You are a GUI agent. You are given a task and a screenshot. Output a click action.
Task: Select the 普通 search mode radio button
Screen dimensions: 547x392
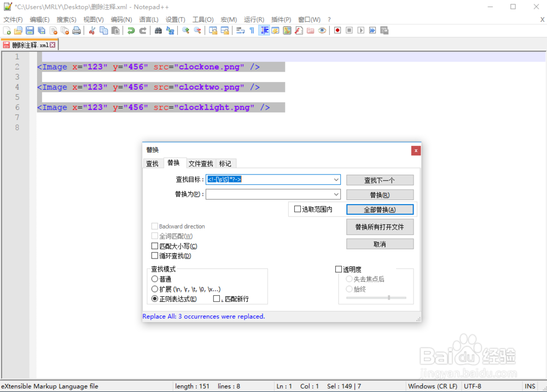[155, 279]
